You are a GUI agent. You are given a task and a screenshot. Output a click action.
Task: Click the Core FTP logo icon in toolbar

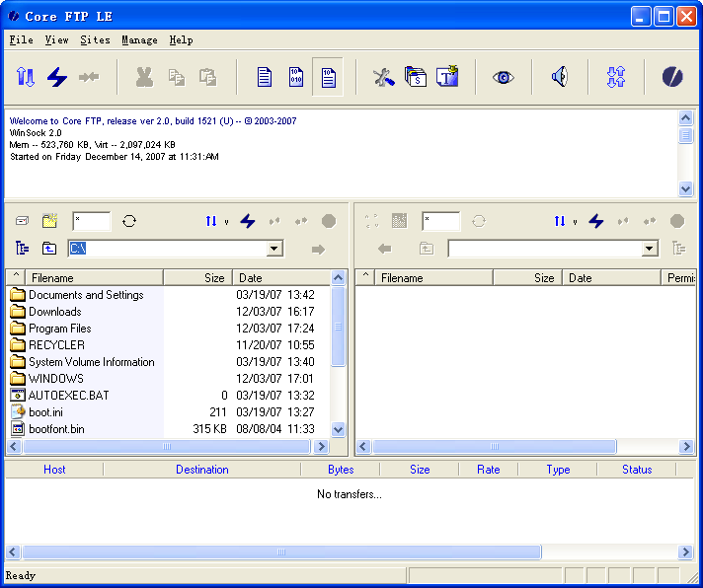coord(672,77)
